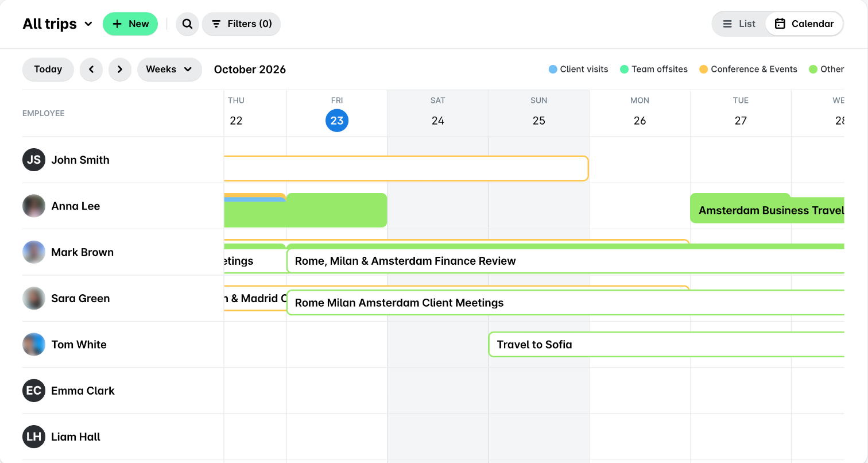This screenshot has width=868, height=463.
Task: Click the October 2026 month label
Action: tap(250, 70)
